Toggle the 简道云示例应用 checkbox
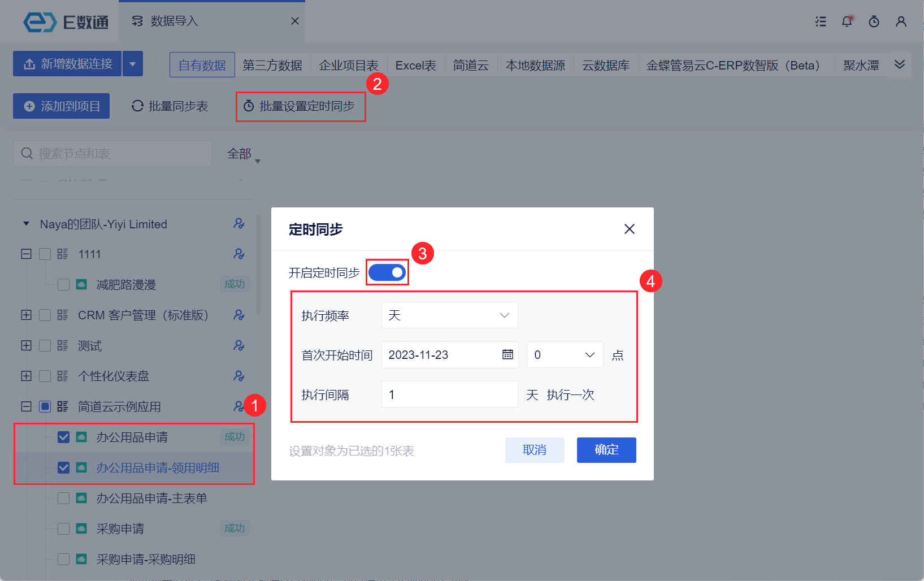924x581 pixels. pos(45,406)
